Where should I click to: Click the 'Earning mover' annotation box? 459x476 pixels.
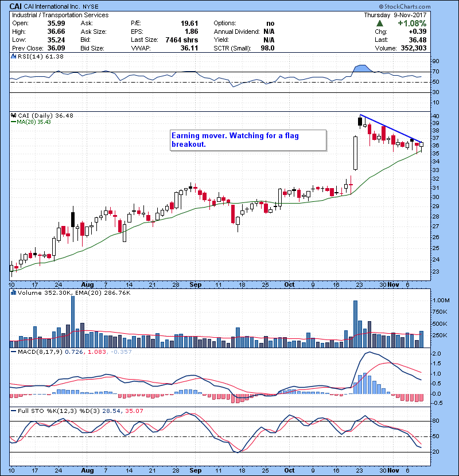pyautogui.click(x=248, y=141)
